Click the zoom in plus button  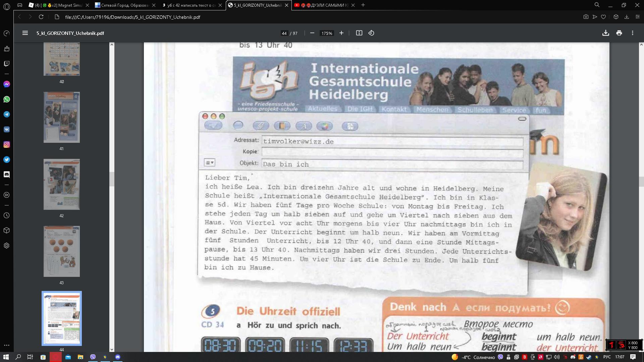(x=341, y=33)
